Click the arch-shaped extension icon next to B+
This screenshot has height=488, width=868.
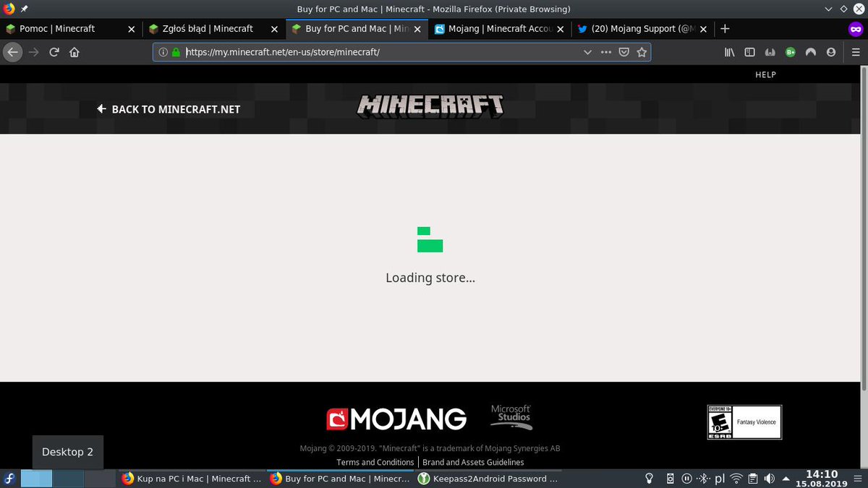[x=811, y=52]
